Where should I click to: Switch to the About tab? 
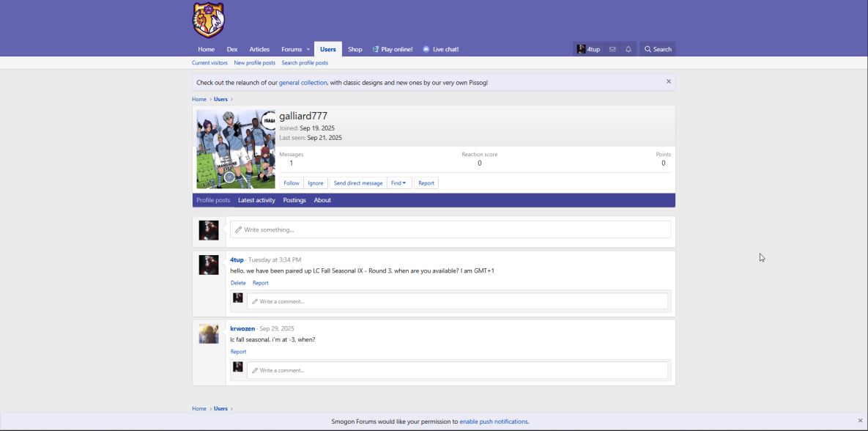coord(322,200)
